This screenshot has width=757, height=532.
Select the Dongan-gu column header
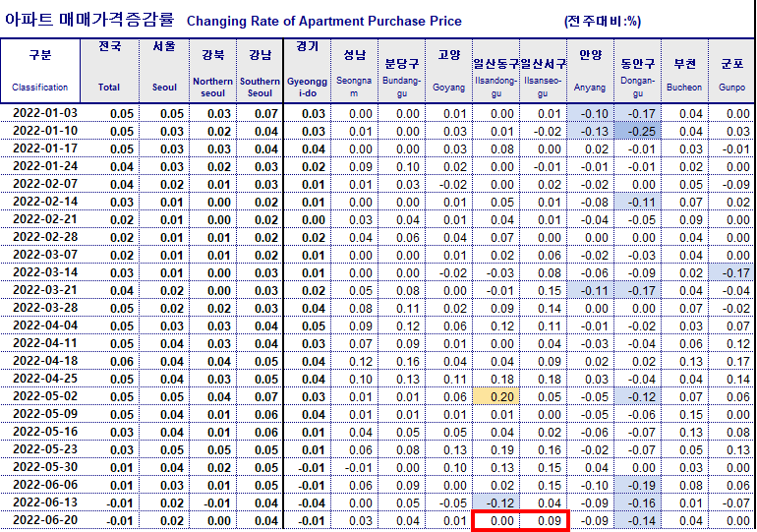[637, 71]
